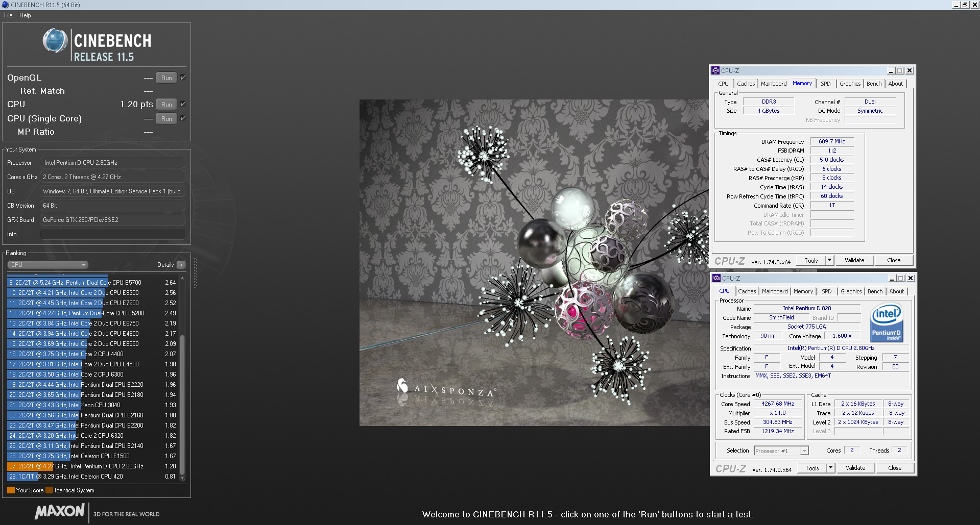The image size is (980, 525).
Task: Open the File menu in Cinebench
Action: coord(8,15)
